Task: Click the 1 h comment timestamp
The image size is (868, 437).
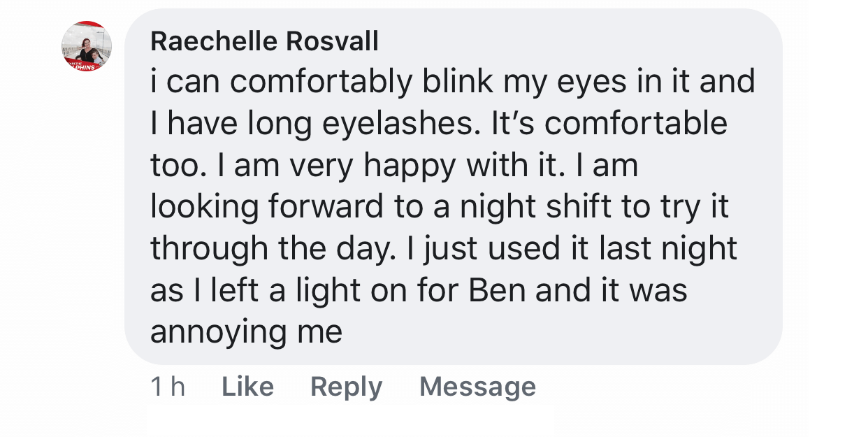Action: 168,387
